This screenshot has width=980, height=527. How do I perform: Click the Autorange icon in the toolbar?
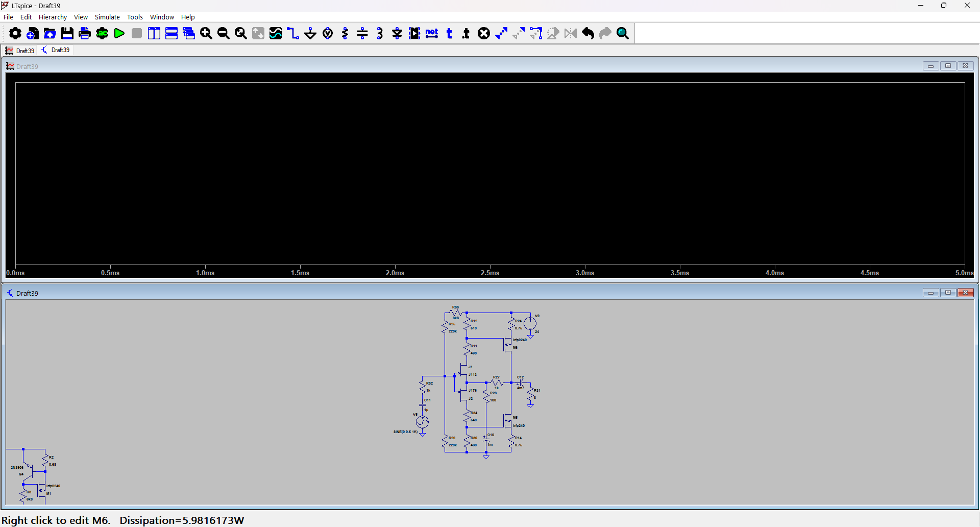258,34
